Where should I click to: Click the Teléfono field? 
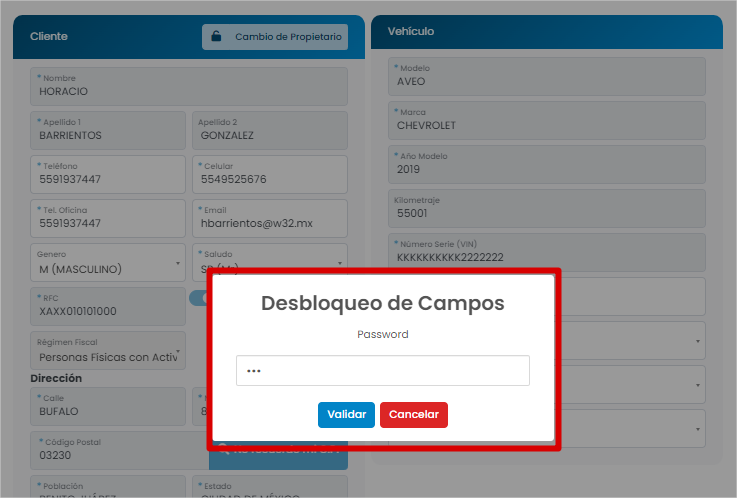pyautogui.click(x=108, y=174)
